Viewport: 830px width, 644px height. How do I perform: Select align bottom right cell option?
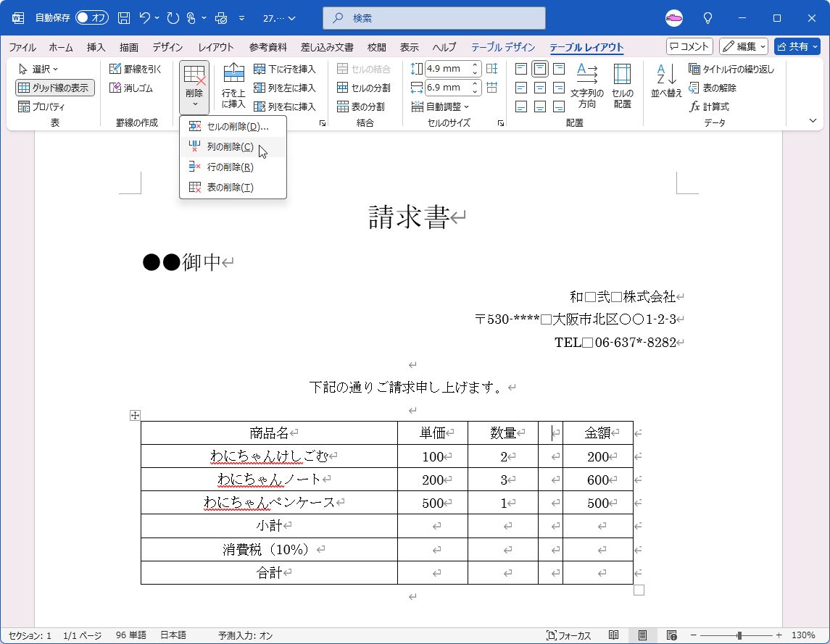[558, 107]
